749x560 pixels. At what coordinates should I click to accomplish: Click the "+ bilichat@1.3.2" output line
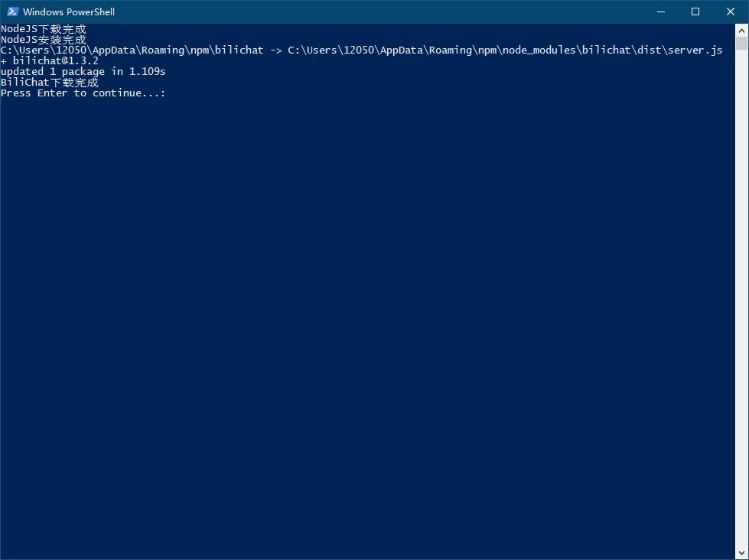click(x=50, y=61)
